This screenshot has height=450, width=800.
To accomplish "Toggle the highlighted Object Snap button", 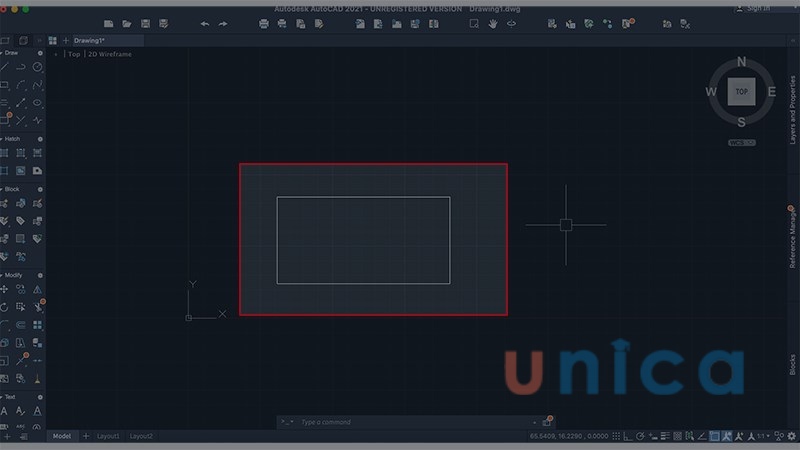I will coord(715,436).
